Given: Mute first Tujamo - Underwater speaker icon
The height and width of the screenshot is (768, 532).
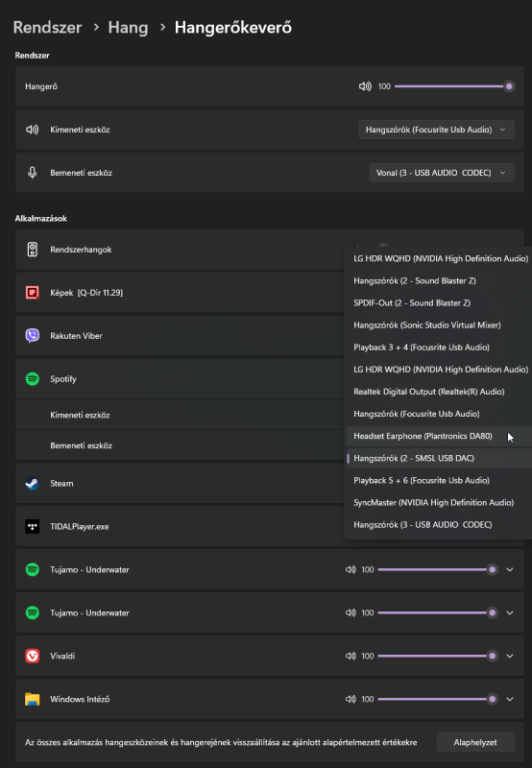Looking at the screenshot, I should (x=351, y=569).
